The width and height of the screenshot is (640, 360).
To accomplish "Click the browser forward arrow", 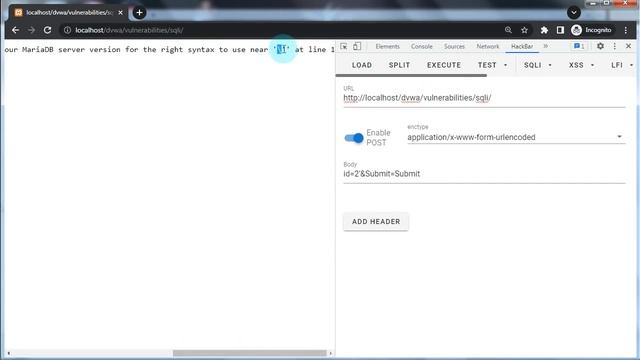I will (x=31, y=30).
